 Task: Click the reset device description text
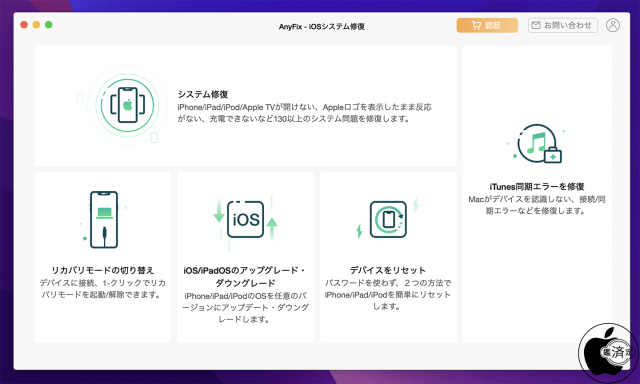pos(388,295)
